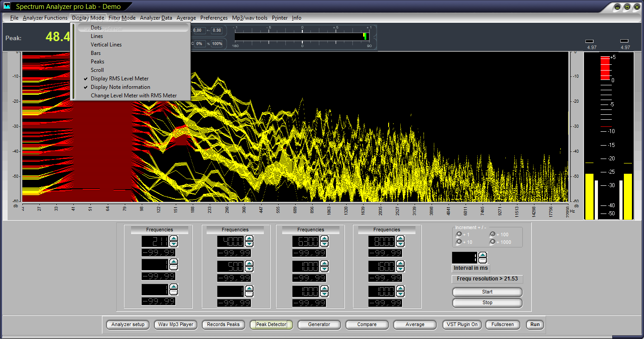Toggle the Peak Detector panel button
Screen dimensions: 644x339
coord(271,325)
